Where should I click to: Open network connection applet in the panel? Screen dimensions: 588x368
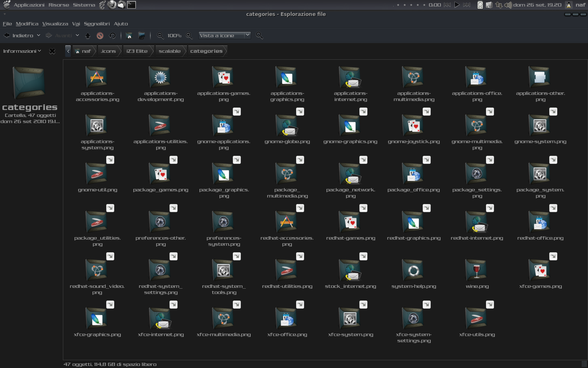499,5
